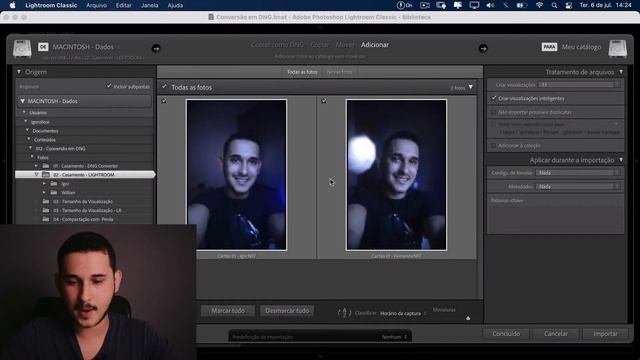The height and width of the screenshot is (360, 640).
Task: Open Control Center in menu bar
Action: click(x=569, y=5)
